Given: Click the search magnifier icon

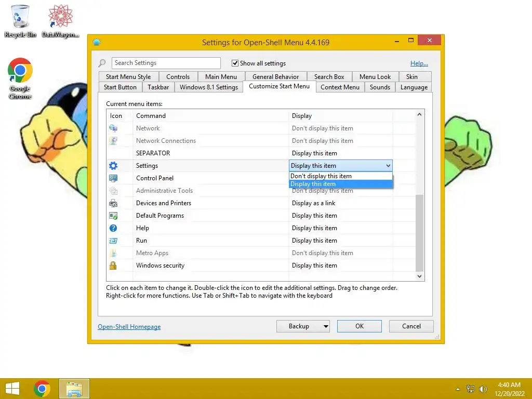Looking at the screenshot, I should [102, 63].
